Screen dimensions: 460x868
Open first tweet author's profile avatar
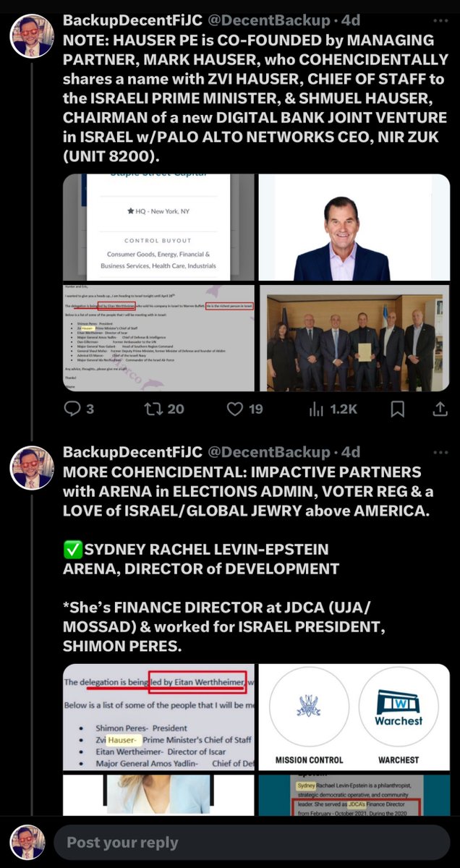coord(31,35)
